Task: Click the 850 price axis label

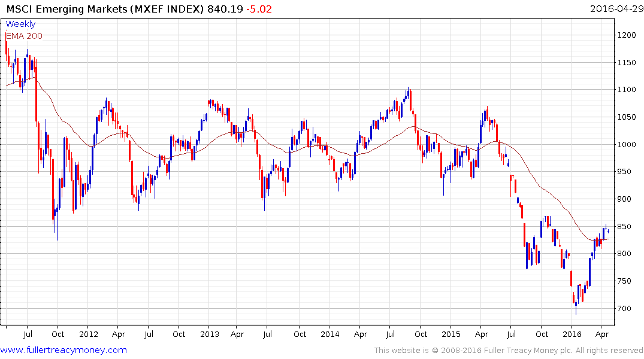Action: tap(624, 227)
